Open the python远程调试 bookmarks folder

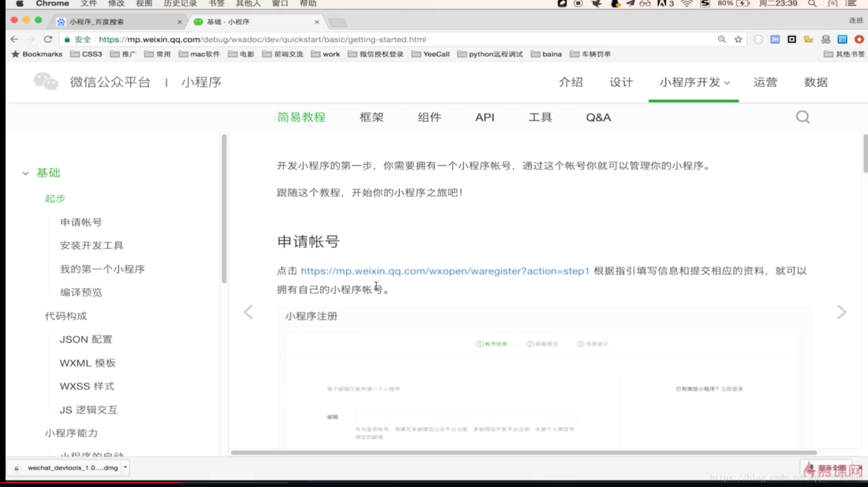coord(490,54)
